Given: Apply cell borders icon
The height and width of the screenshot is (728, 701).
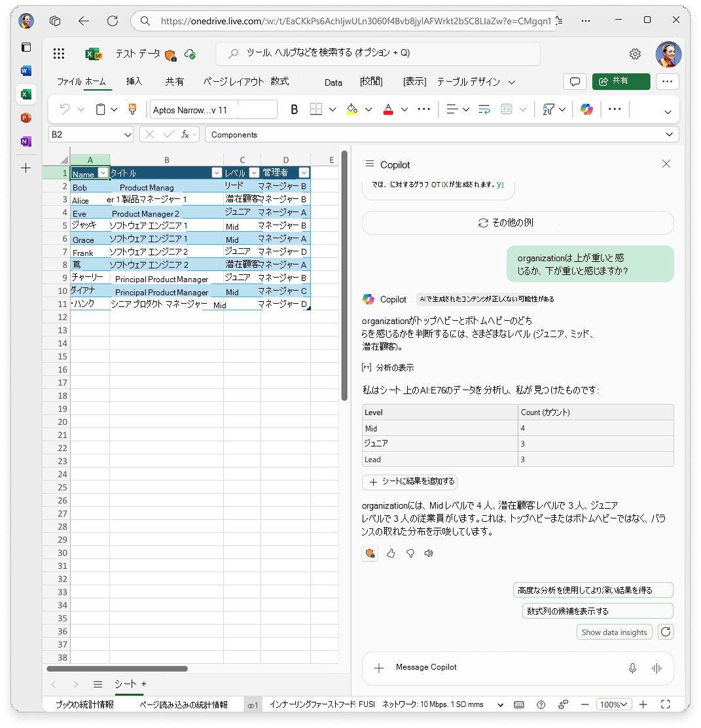Looking at the screenshot, I should coord(315,109).
